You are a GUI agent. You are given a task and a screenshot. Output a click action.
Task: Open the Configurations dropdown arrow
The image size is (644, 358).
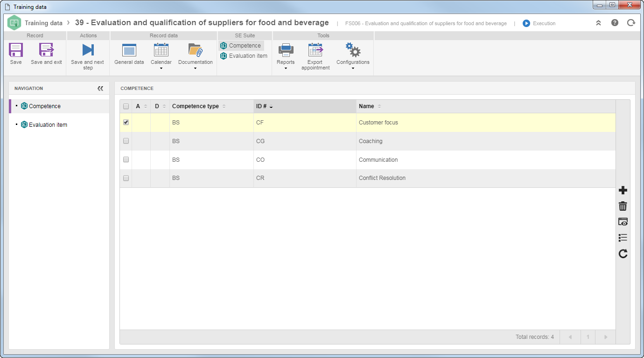(x=353, y=69)
